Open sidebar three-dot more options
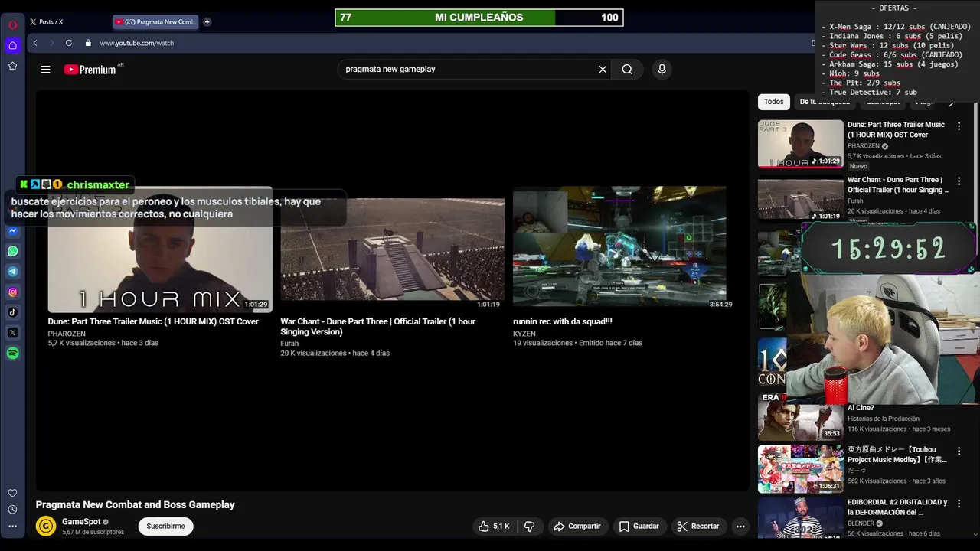 13,526
